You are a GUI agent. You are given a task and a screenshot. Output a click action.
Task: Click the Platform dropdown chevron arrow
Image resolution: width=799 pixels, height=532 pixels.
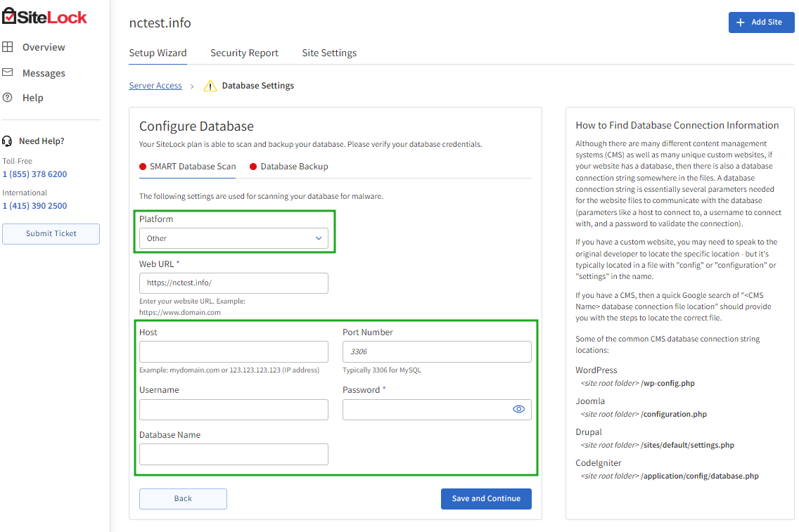pyautogui.click(x=319, y=238)
